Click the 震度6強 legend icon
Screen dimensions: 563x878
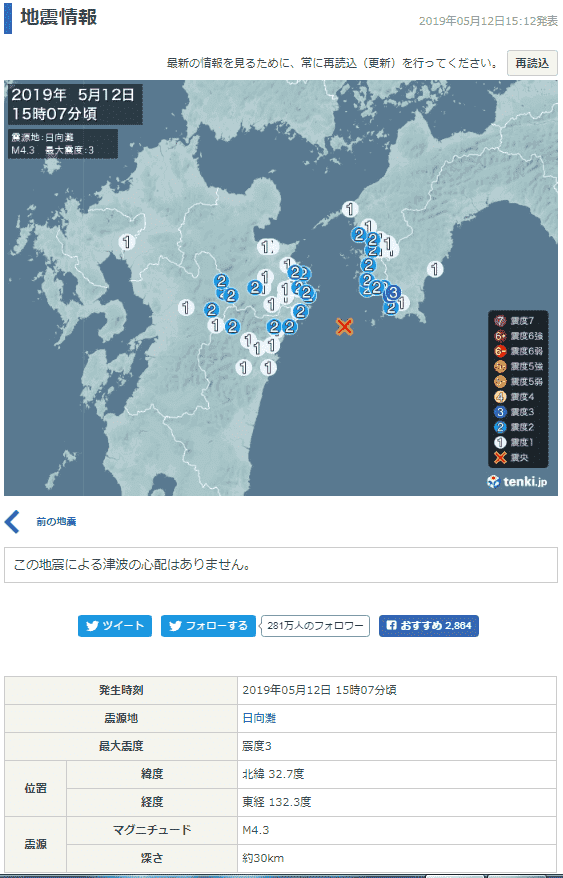pyautogui.click(x=501, y=336)
